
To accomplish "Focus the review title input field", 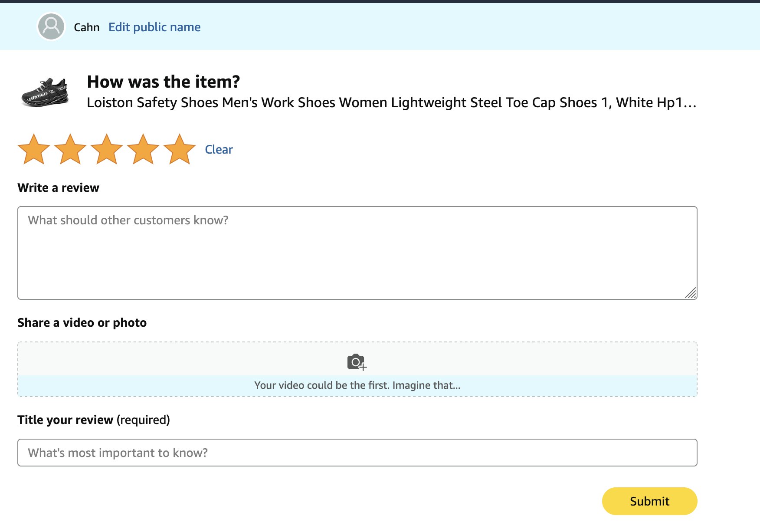I will tap(357, 453).
